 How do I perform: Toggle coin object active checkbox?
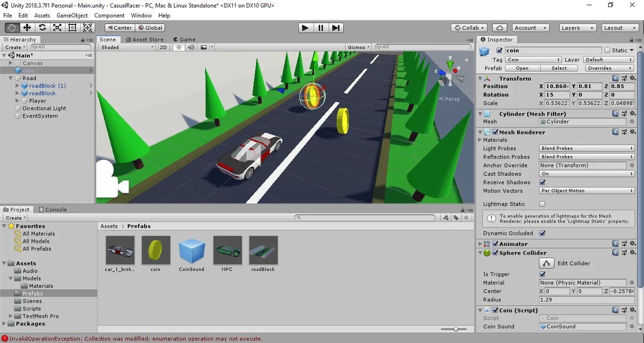pyautogui.click(x=499, y=50)
